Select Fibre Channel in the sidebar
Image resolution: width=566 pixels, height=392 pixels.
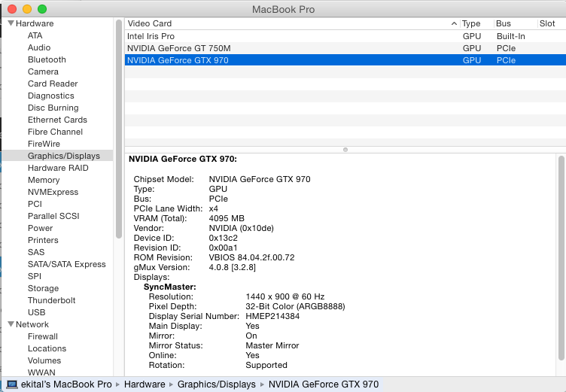(55, 132)
